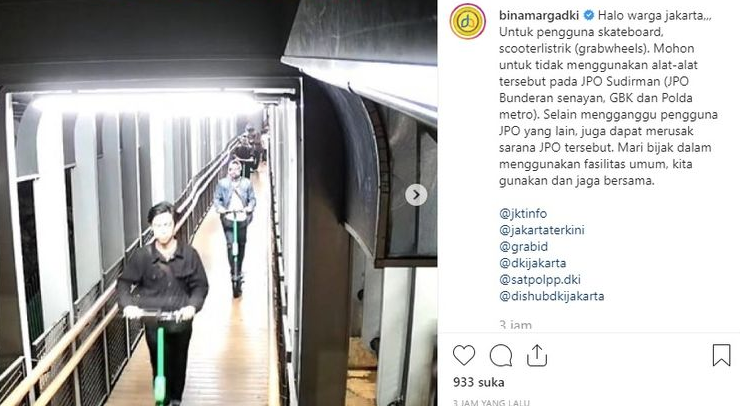Open the @jakartaterkini mention
The width and height of the screenshot is (740, 406).
coord(542,230)
